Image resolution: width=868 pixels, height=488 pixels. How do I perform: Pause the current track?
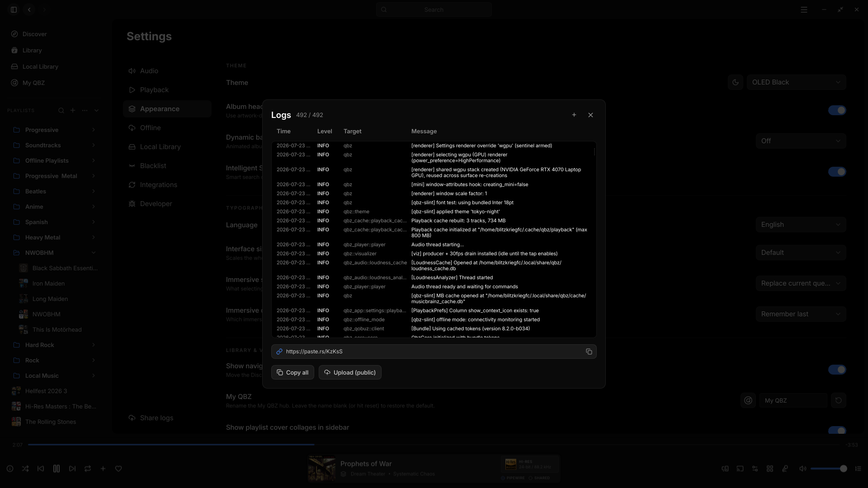point(57,469)
